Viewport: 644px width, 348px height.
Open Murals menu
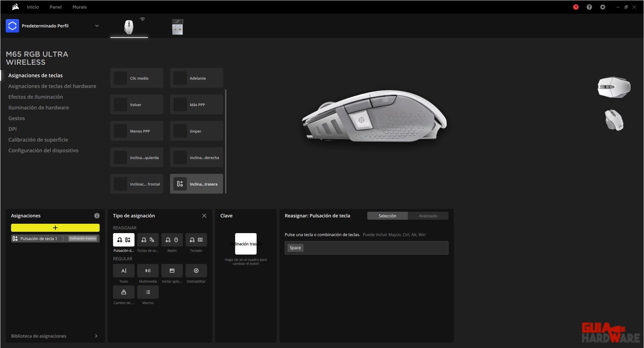click(79, 7)
